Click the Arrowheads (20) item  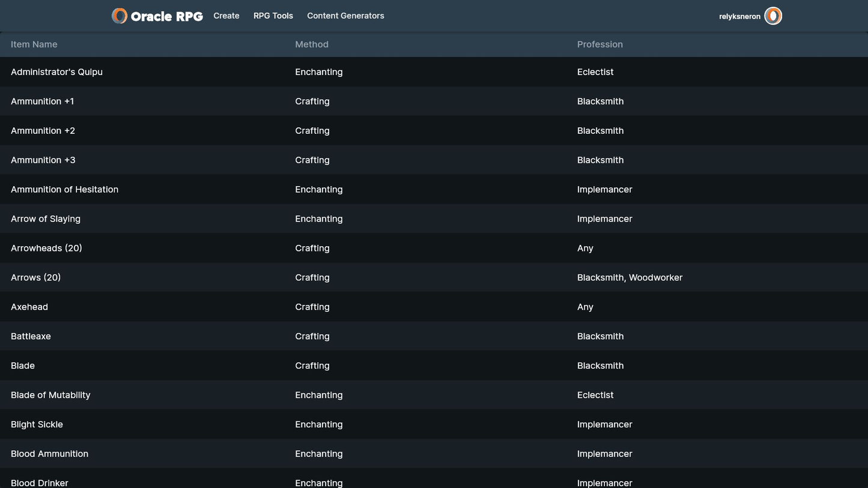coord(47,249)
